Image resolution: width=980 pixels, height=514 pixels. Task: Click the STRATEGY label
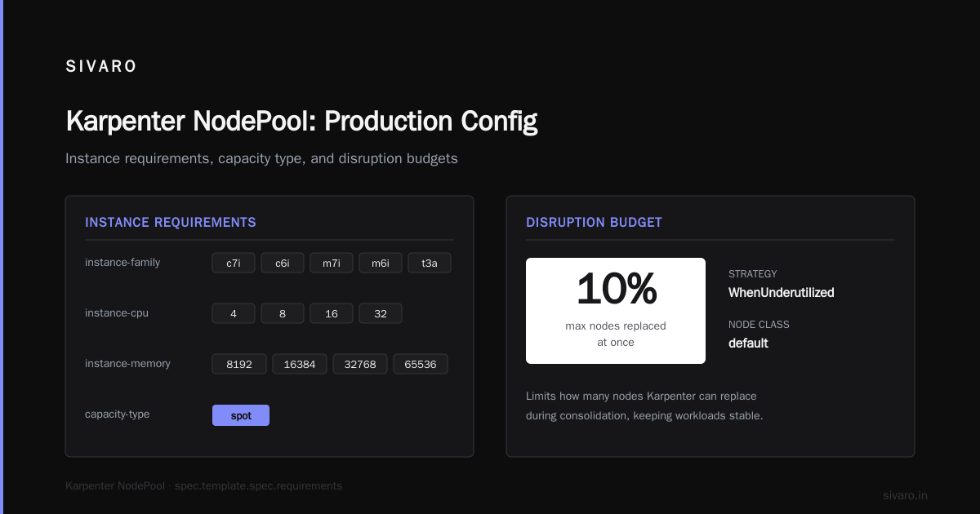[753, 274]
